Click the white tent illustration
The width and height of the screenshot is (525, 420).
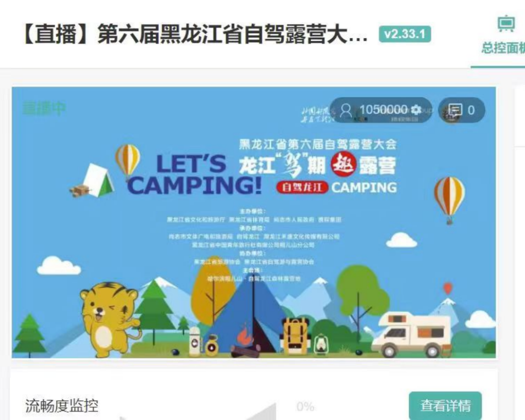(x=97, y=181)
